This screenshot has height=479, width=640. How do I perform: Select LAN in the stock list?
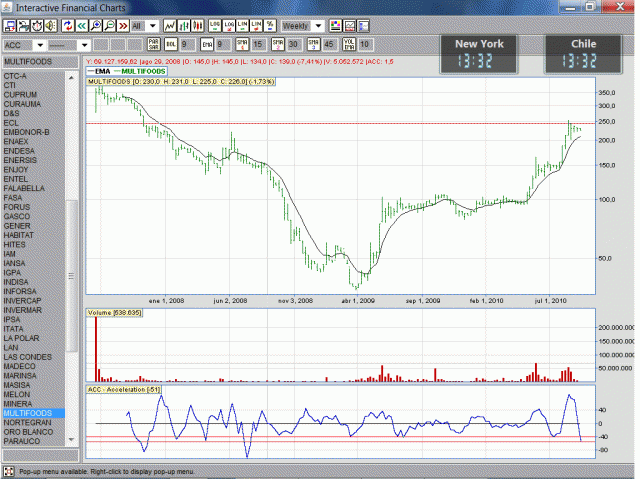(x=11, y=347)
